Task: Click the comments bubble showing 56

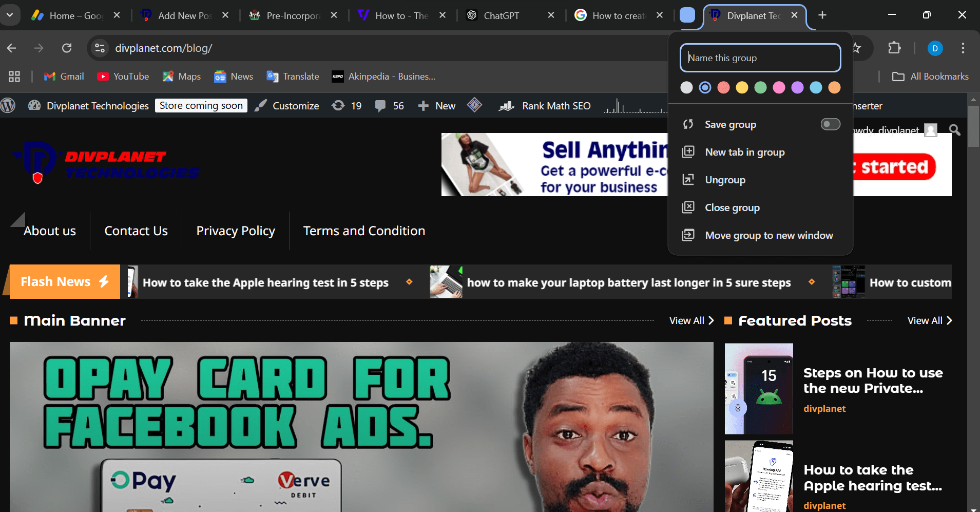Action: (x=381, y=106)
